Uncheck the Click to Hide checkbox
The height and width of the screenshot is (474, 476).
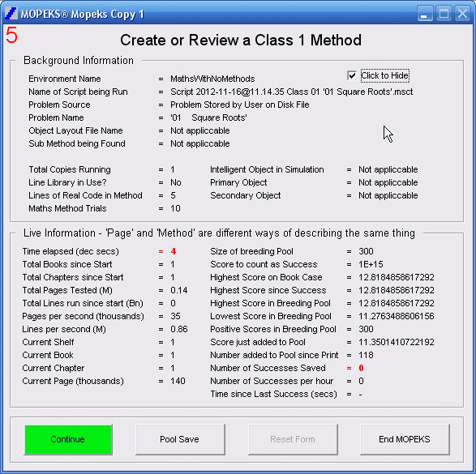point(352,75)
